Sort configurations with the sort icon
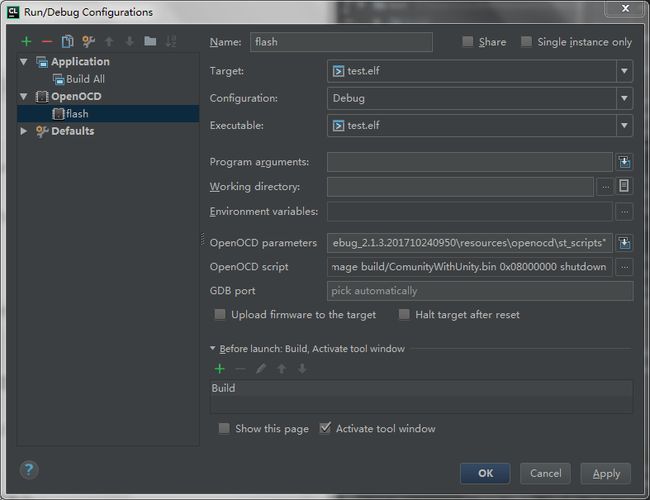Viewport: 650px width, 500px height. (x=171, y=41)
